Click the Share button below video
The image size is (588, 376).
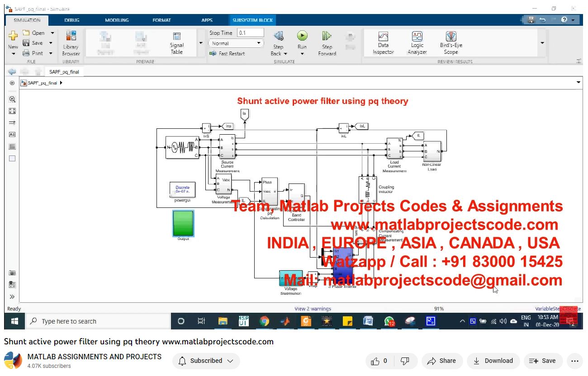441,361
